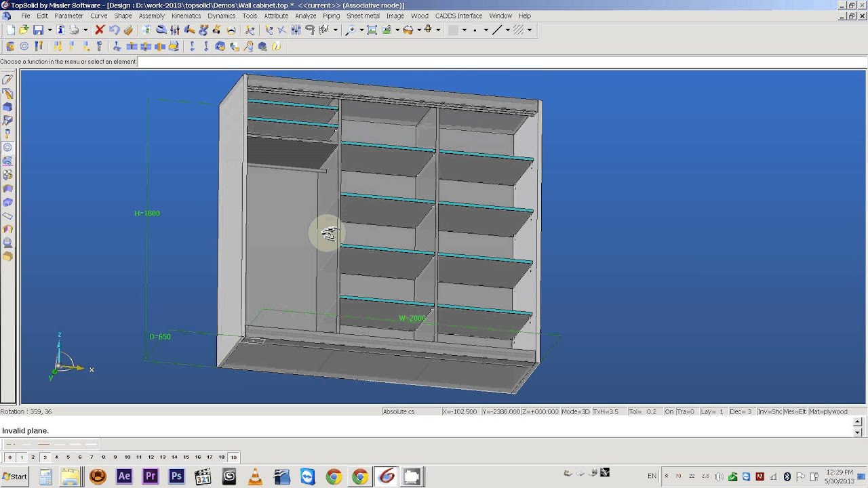Click the Lay= 1 status field
Screen dimensions: 868x488
[x=713, y=411]
